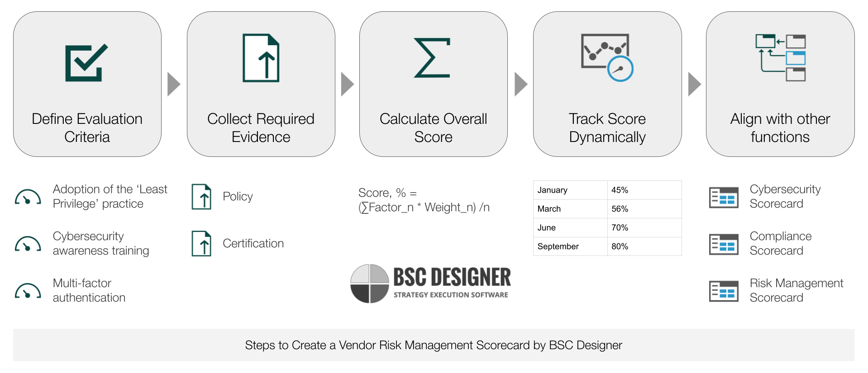The image size is (868, 373).
Task: Click the gauge icon beside Multi-factor authentication
Action: [x=28, y=291]
